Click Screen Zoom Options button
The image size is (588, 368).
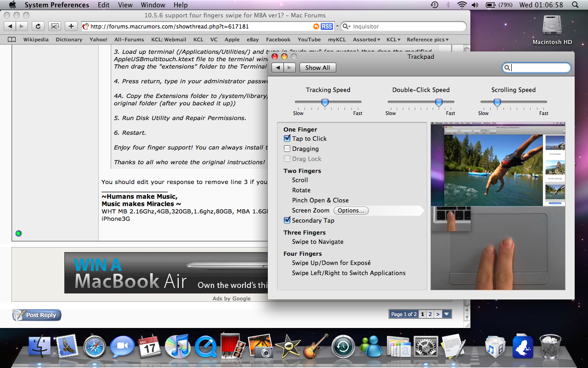[351, 210]
